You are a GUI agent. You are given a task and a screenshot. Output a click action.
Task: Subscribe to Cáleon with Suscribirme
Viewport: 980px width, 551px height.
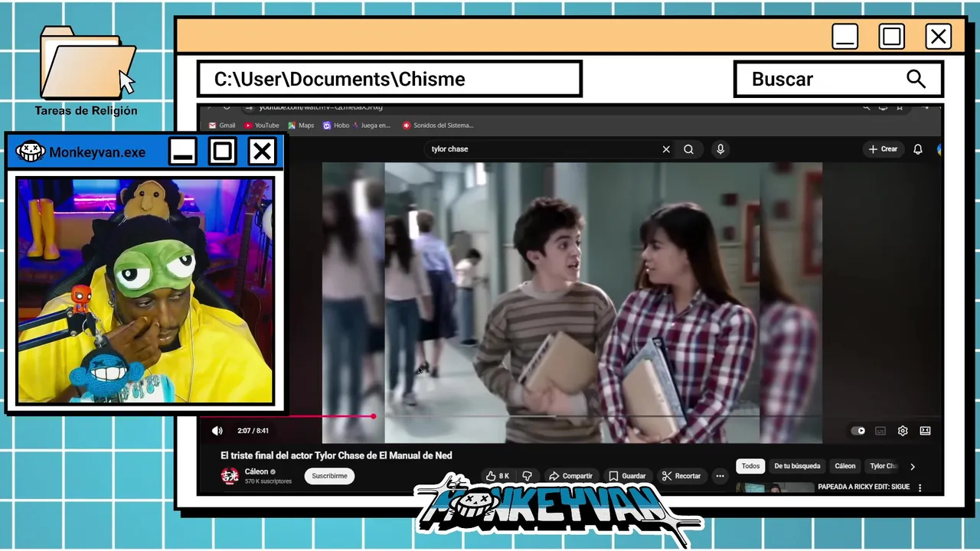tap(329, 476)
